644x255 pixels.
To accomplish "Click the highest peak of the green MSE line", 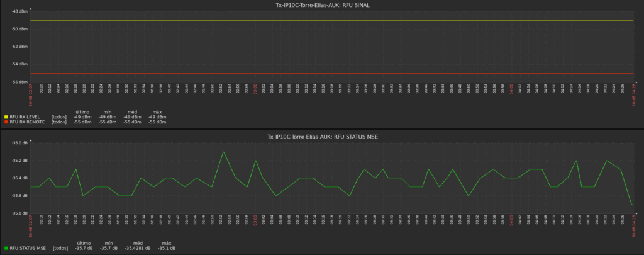I will [x=223, y=152].
